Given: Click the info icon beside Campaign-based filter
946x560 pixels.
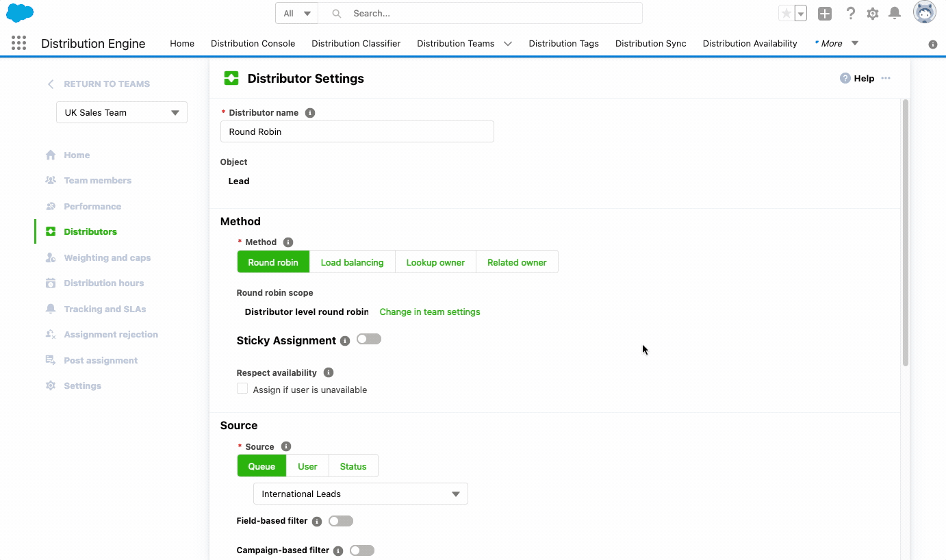Looking at the screenshot, I should point(338,551).
